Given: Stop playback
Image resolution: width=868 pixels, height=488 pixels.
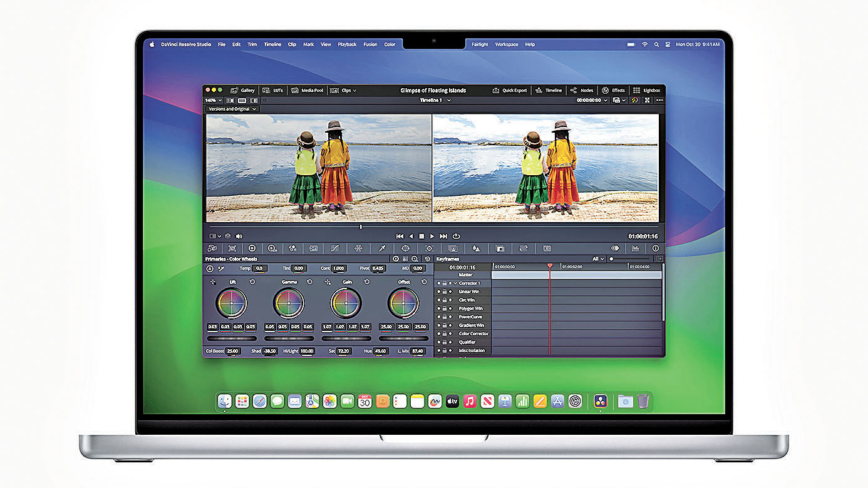Looking at the screenshot, I should pyautogui.click(x=421, y=236).
